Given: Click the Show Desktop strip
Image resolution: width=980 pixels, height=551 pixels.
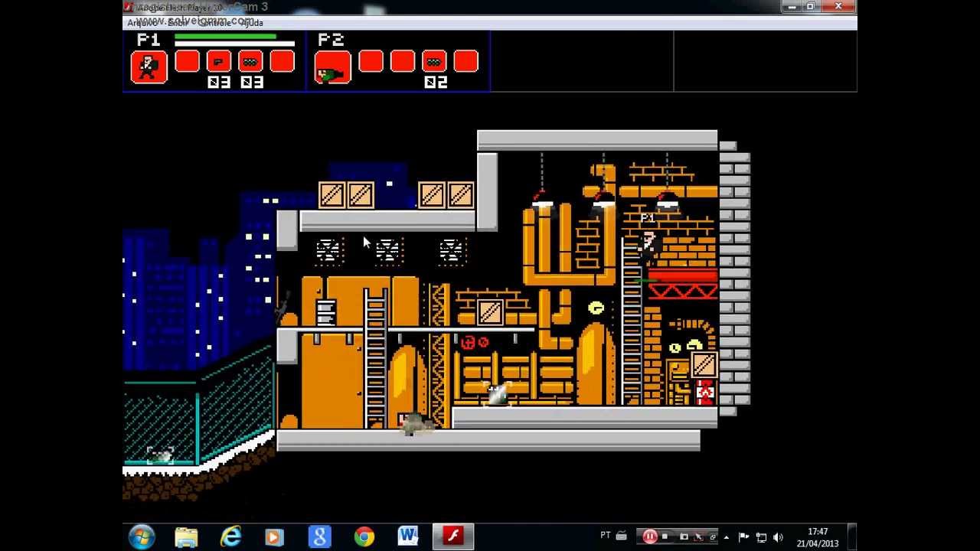Looking at the screenshot, I should point(852,536).
